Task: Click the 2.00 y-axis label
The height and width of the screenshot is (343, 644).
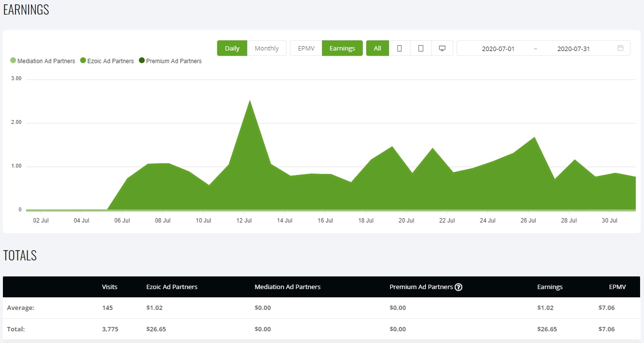Action: point(17,122)
